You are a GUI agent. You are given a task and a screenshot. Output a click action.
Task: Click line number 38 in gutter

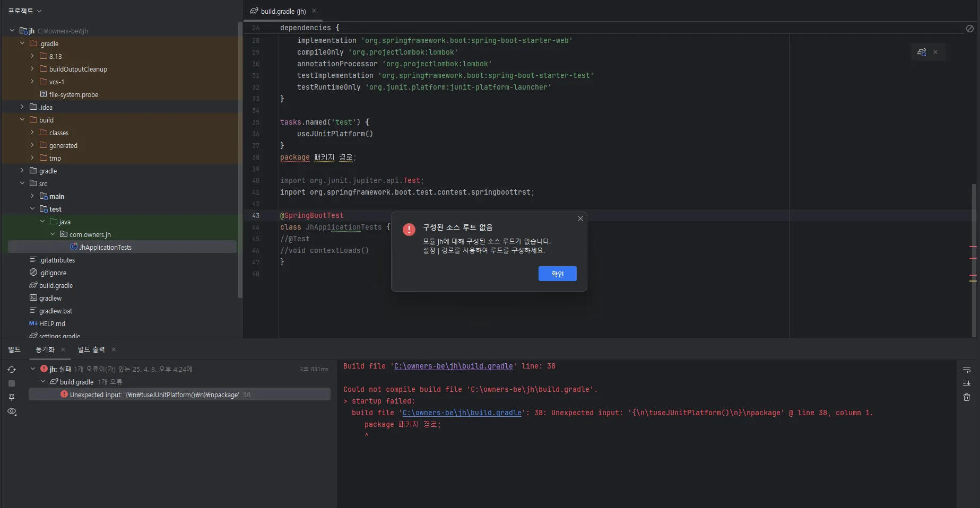click(x=256, y=157)
